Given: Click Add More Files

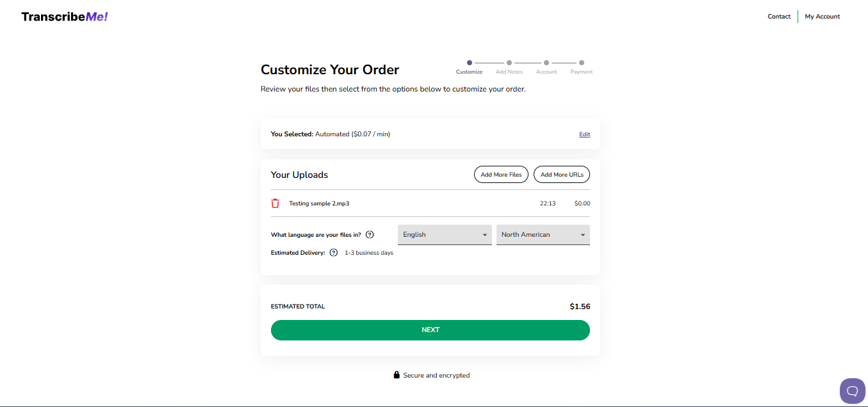Looking at the screenshot, I should (501, 174).
